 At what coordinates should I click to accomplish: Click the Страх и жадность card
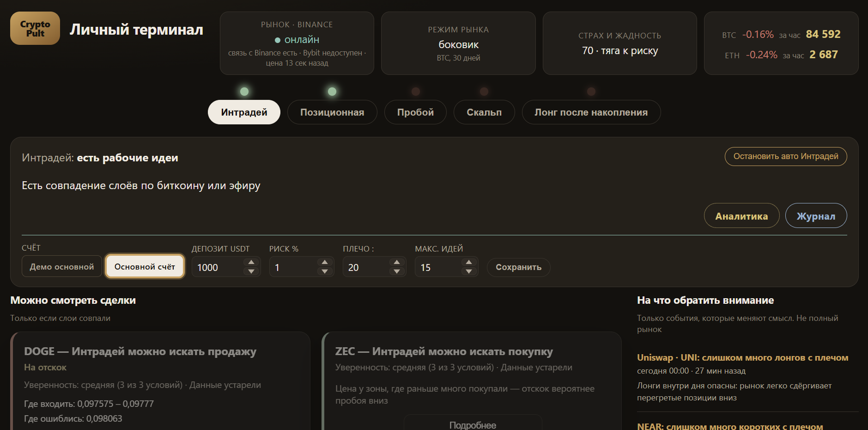(619, 43)
